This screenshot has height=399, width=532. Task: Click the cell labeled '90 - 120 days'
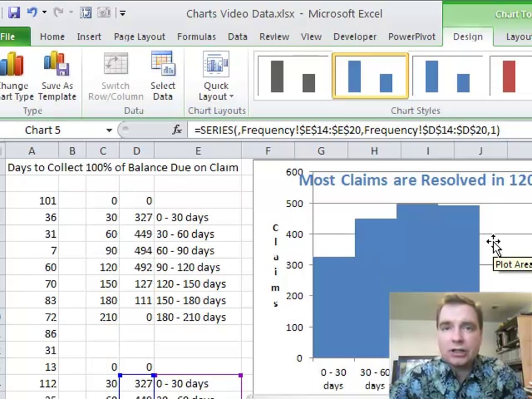[x=198, y=267]
